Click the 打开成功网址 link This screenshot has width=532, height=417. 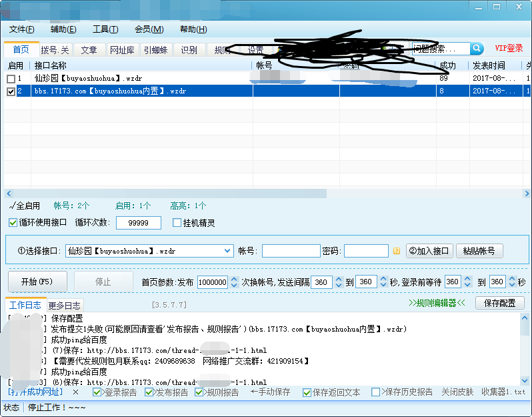[x=35, y=392]
